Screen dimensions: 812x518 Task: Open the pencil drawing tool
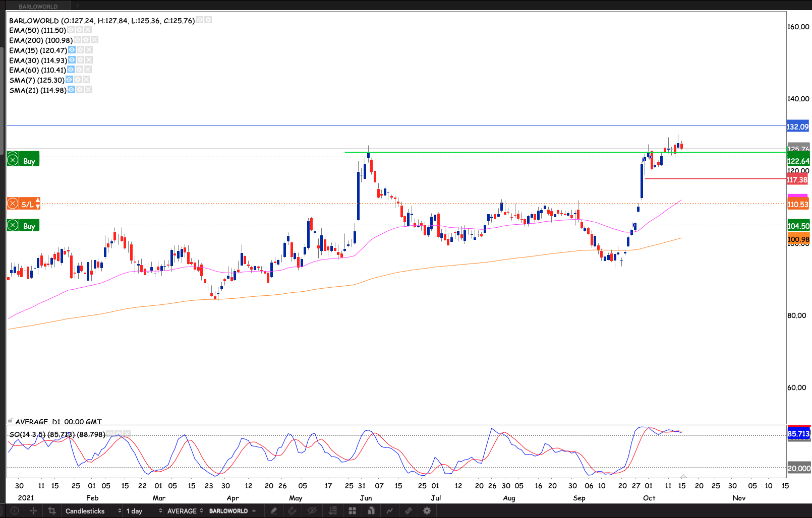click(x=273, y=511)
